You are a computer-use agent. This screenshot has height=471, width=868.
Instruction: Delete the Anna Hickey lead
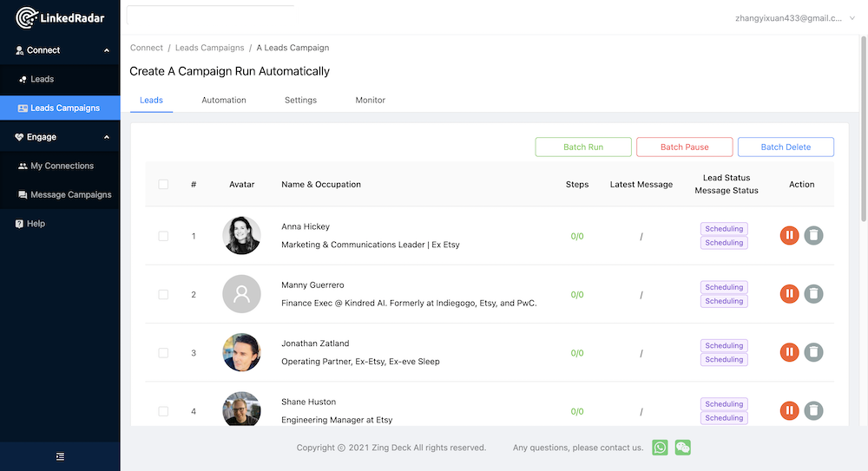[814, 235]
